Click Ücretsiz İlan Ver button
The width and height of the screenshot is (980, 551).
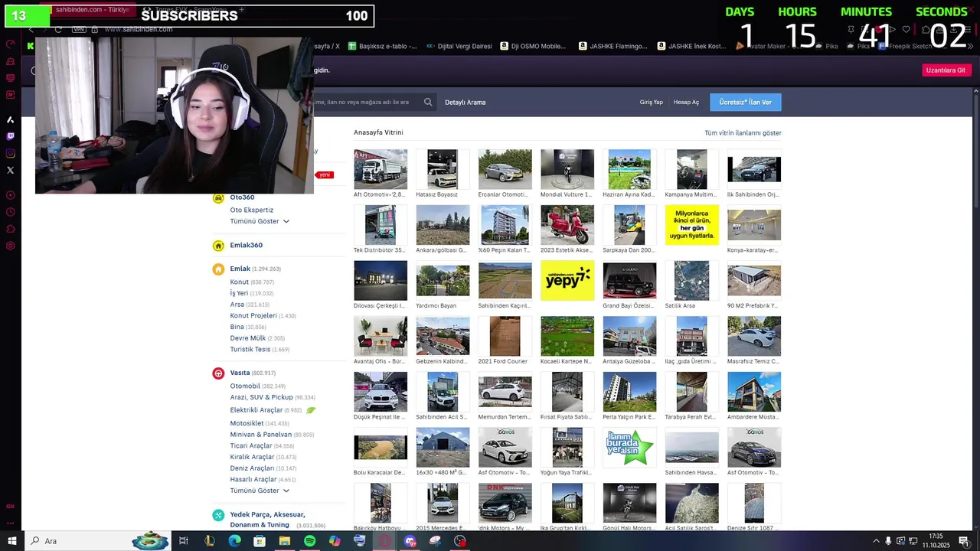746,102
